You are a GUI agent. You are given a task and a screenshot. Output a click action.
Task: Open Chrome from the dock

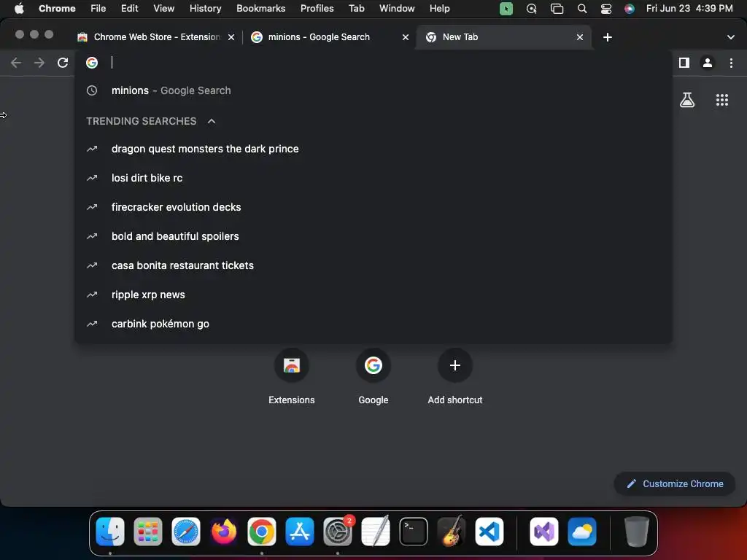tap(262, 532)
